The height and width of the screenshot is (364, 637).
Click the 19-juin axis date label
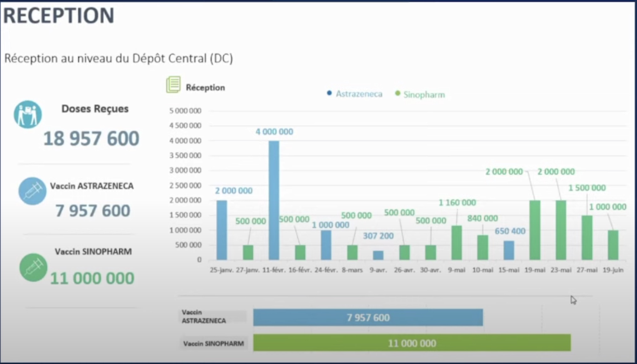(x=613, y=270)
